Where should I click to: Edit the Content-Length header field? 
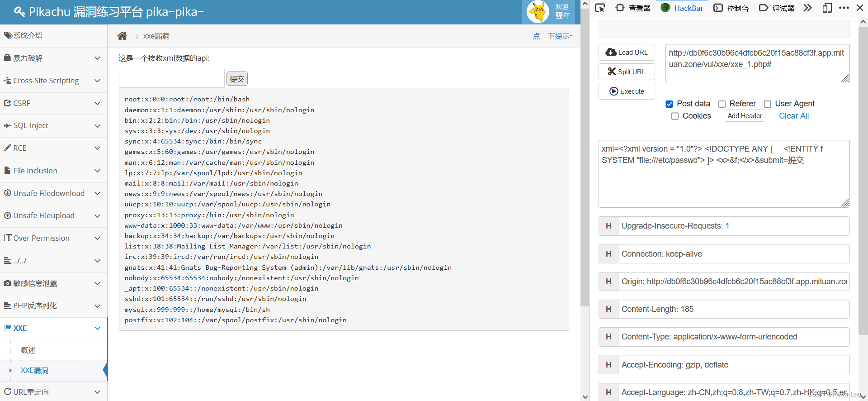(734, 309)
